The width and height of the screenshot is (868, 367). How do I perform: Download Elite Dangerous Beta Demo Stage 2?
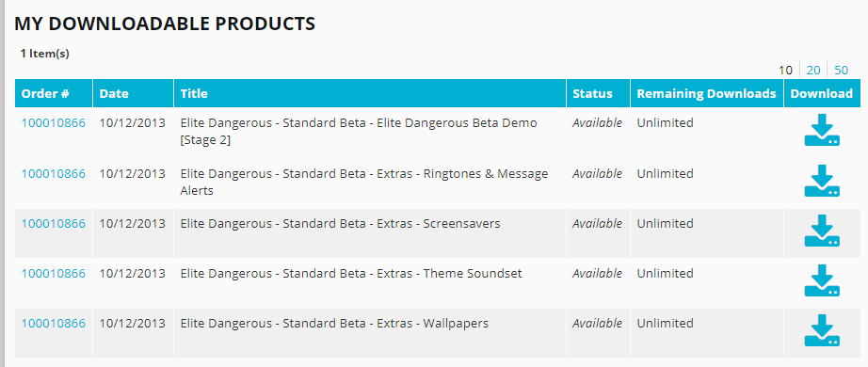(x=822, y=130)
